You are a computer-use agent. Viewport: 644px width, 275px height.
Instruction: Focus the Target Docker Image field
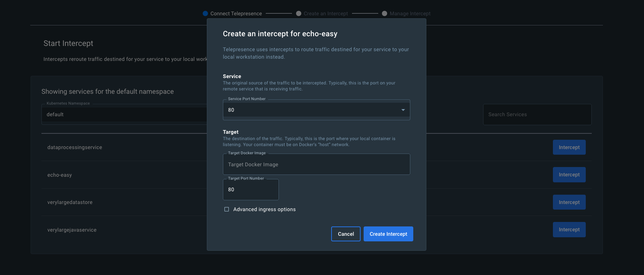(316, 164)
